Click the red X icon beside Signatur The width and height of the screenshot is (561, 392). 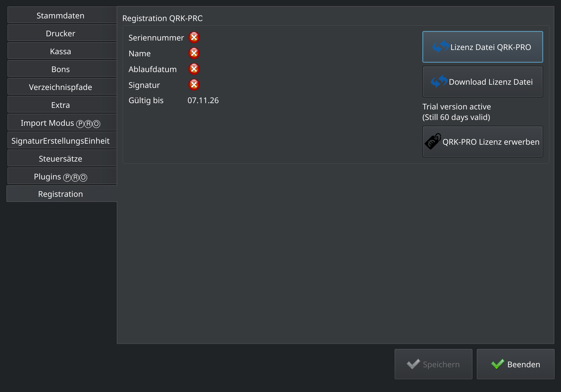(194, 85)
